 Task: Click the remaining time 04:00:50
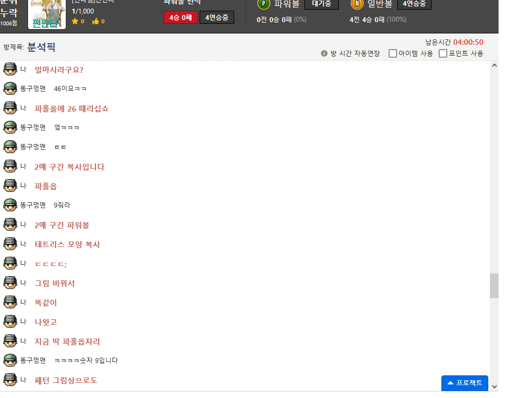tap(468, 42)
